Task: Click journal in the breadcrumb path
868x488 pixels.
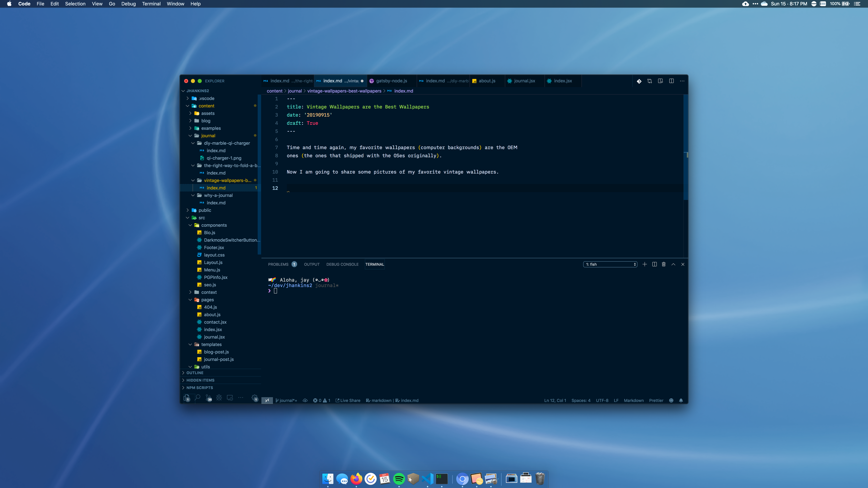Action: (294, 91)
